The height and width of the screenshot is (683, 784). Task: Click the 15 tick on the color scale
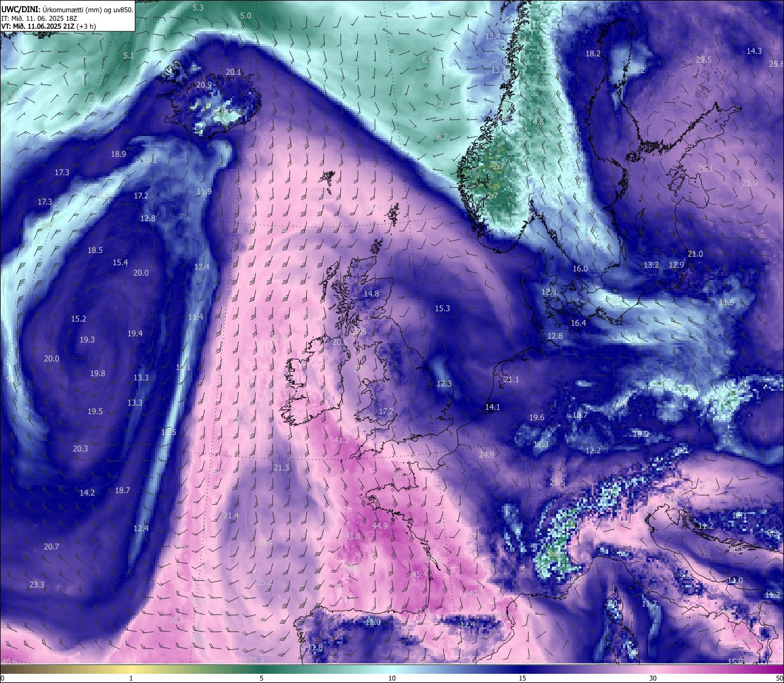522,678
